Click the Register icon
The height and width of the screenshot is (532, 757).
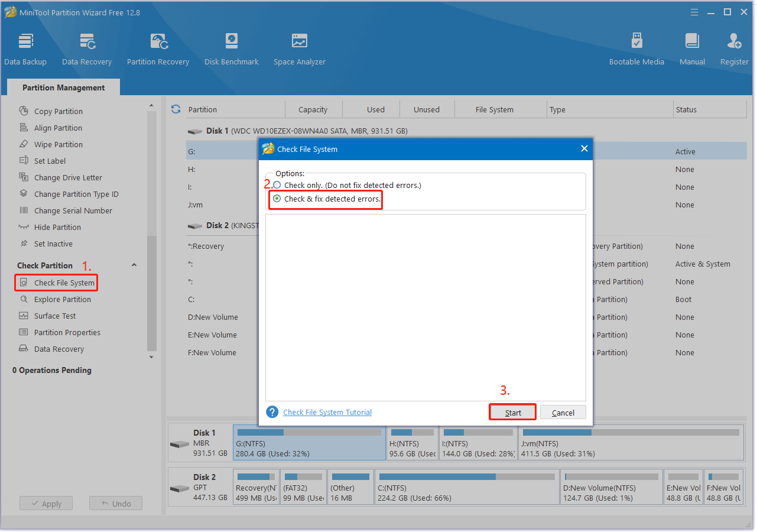733,47
